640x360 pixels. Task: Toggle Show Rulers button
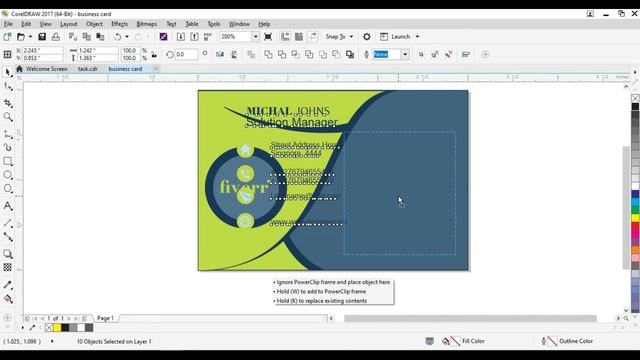pos(285,37)
